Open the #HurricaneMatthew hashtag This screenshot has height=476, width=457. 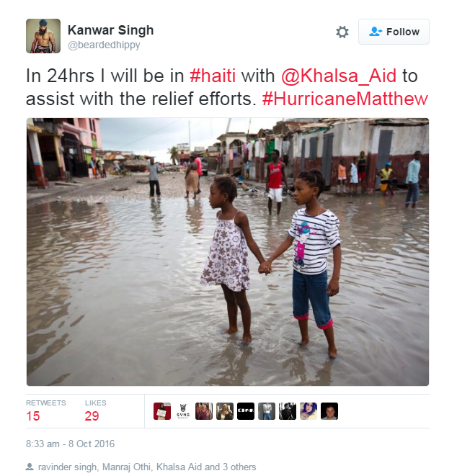coord(345,99)
